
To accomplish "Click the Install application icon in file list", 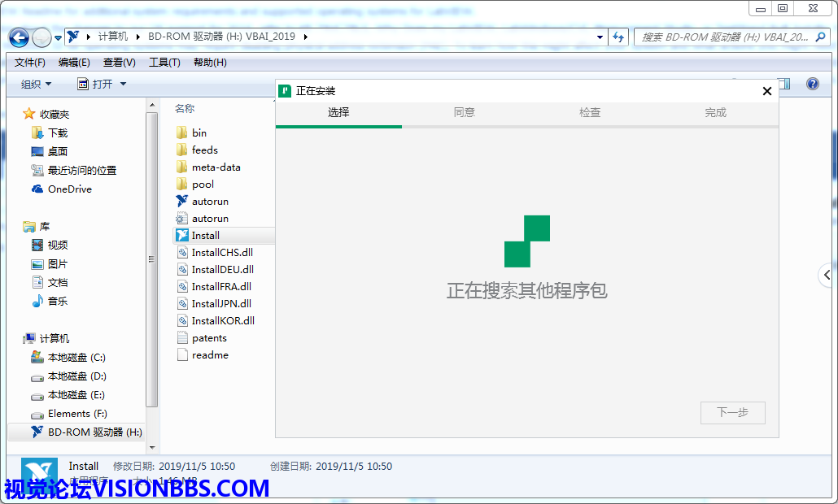I will (x=182, y=236).
